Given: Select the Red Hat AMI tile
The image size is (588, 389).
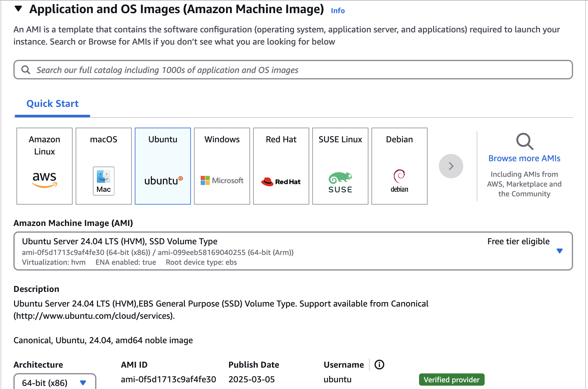Looking at the screenshot, I should [x=281, y=166].
